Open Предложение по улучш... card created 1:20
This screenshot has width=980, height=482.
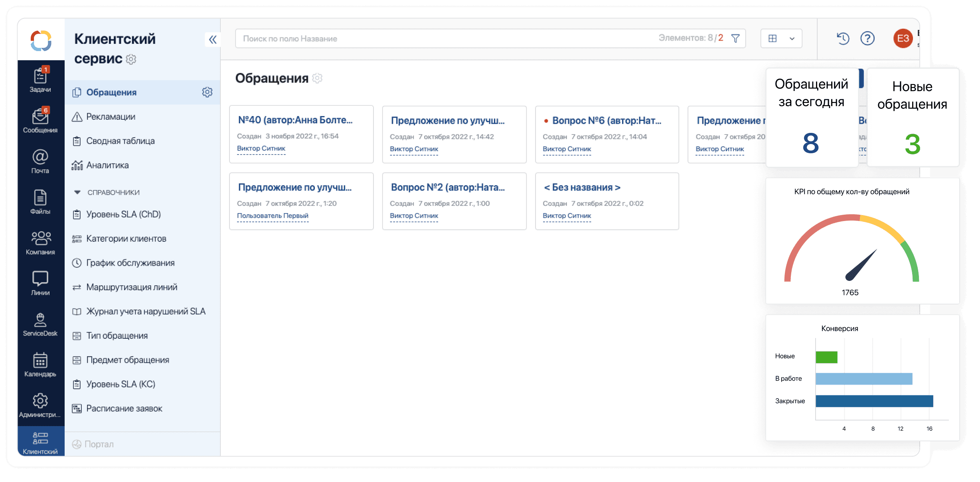(301, 201)
